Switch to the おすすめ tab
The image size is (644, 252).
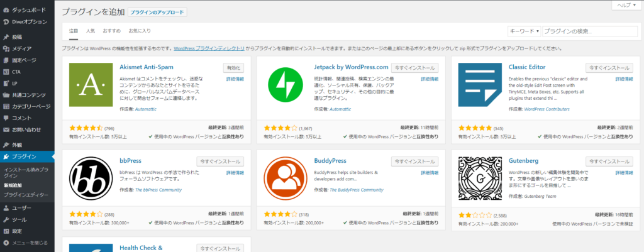pyautogui.click(x=112, y=31)
